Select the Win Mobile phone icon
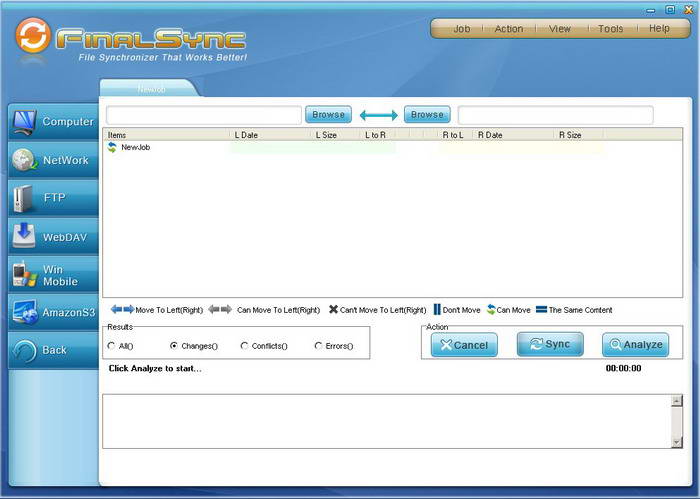 25,274
